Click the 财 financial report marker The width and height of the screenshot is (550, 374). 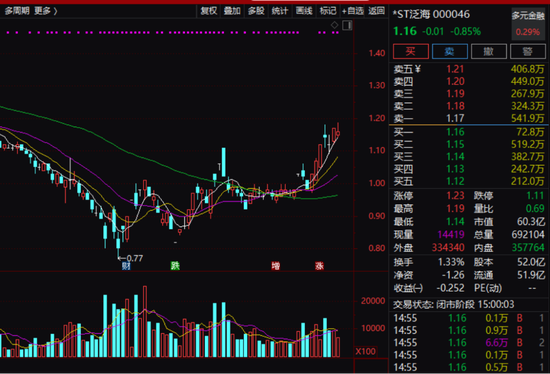point(126,266)
